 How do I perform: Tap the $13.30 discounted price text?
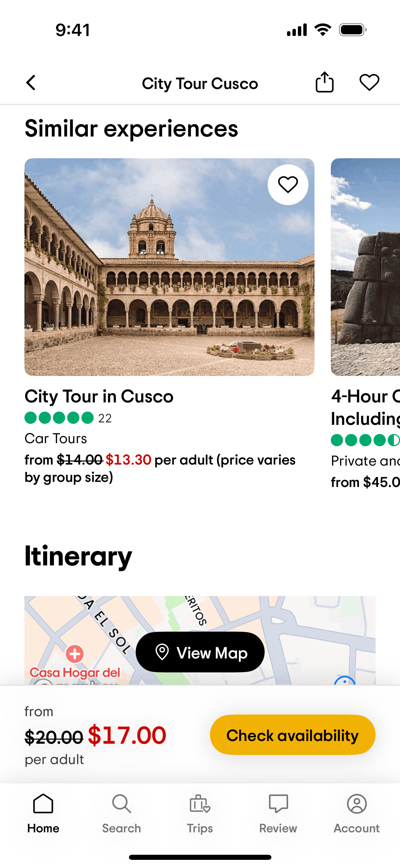point(128,460)
